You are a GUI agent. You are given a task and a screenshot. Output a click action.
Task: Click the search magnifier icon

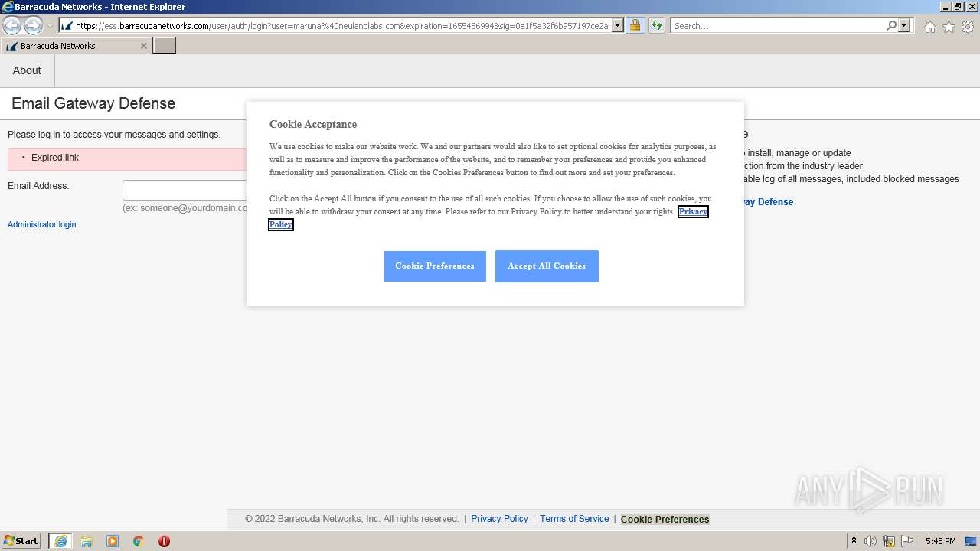pyautogui.click(x=891, y=26)
